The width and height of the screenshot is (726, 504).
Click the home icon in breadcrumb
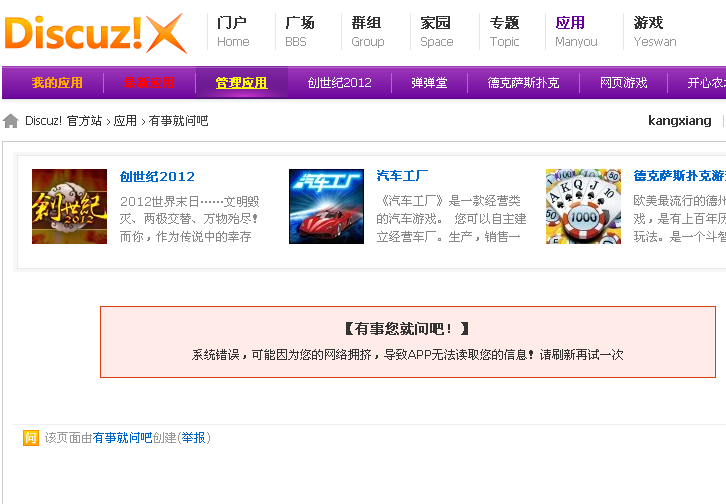[11, 121]
